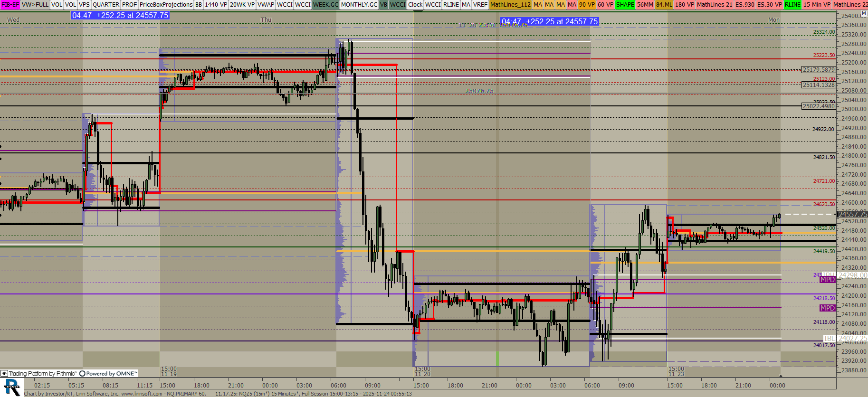Toggle the green SHAPE button

pyautogui.click(x=625, y=5)
